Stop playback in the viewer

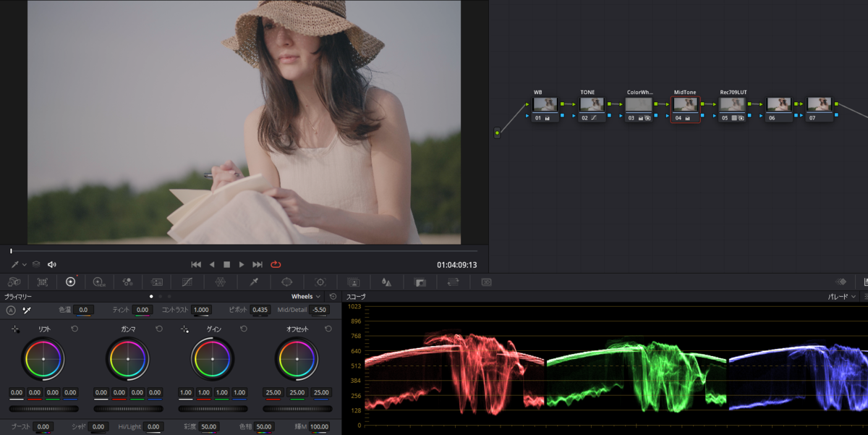pos(226,265)
